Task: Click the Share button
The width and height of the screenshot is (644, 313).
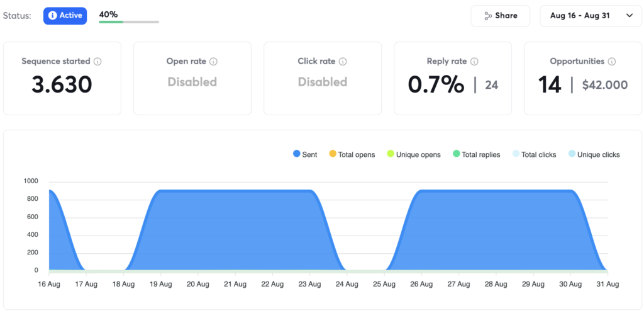Action: [501, 16]
